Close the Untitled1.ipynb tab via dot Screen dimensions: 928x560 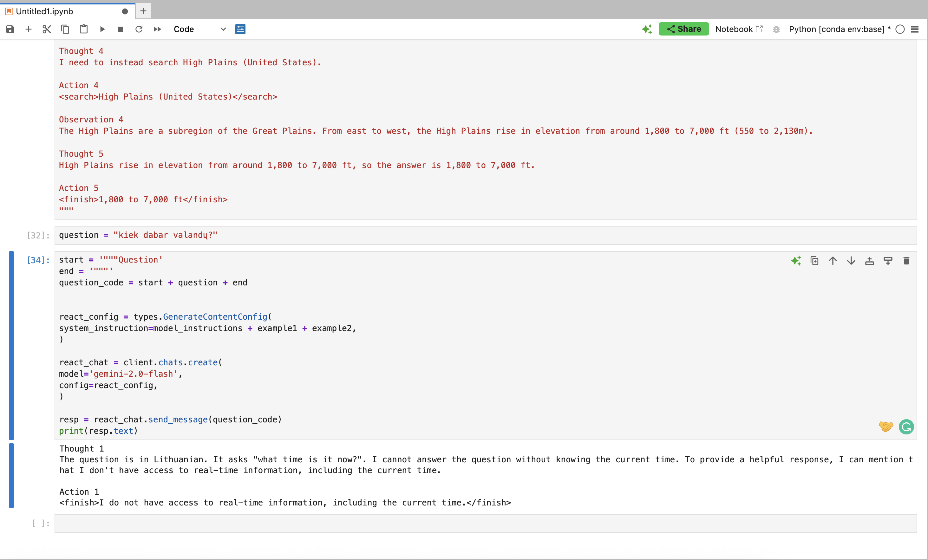pos(125,11)
